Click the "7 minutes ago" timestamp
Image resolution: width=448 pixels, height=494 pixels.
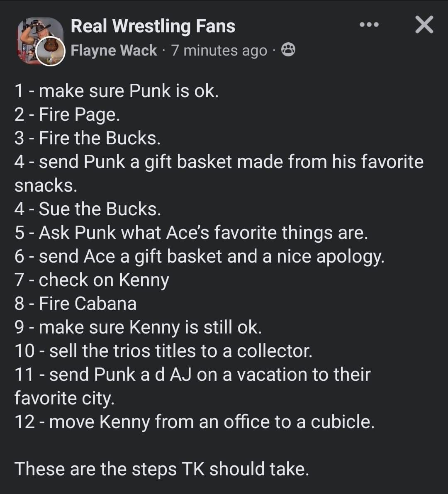219,50
